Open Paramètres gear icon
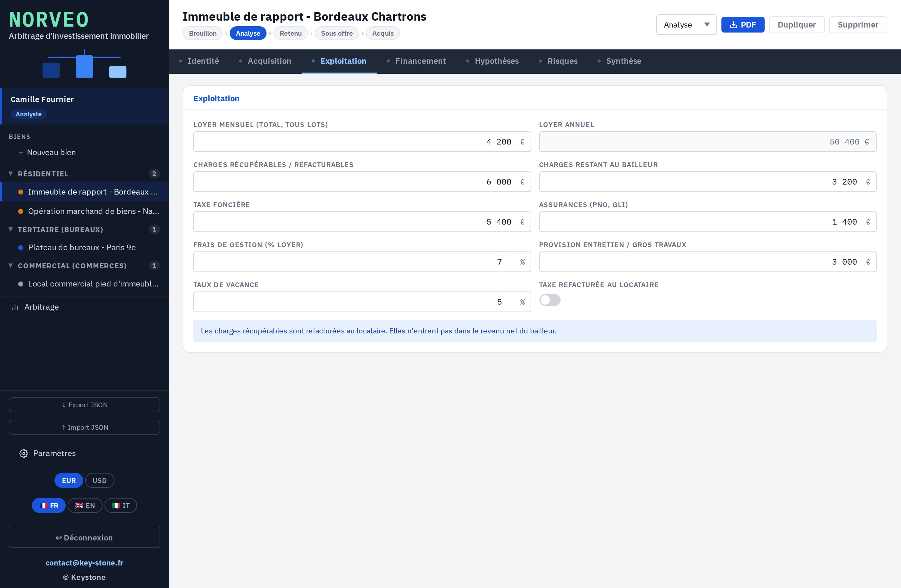Image resolution: width=901 pixels, height=588 pixels. (24, 453)
